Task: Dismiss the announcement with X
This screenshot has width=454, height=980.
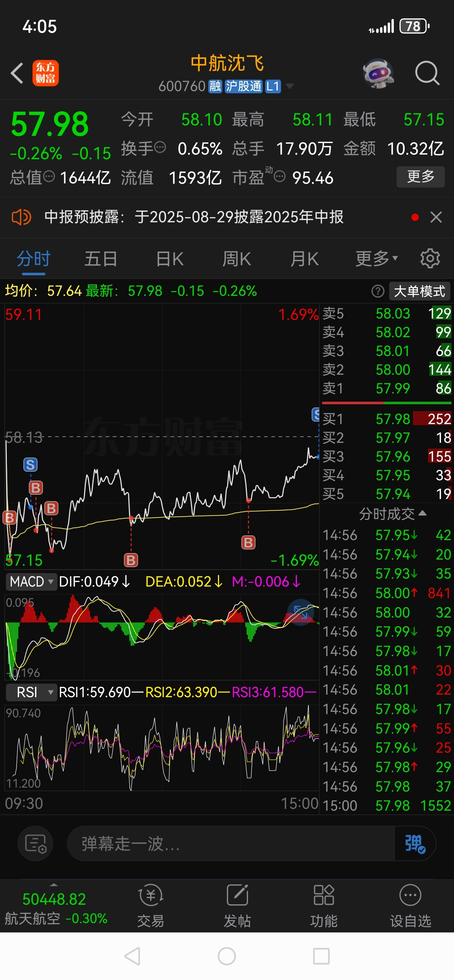Action: click(436, 217)
